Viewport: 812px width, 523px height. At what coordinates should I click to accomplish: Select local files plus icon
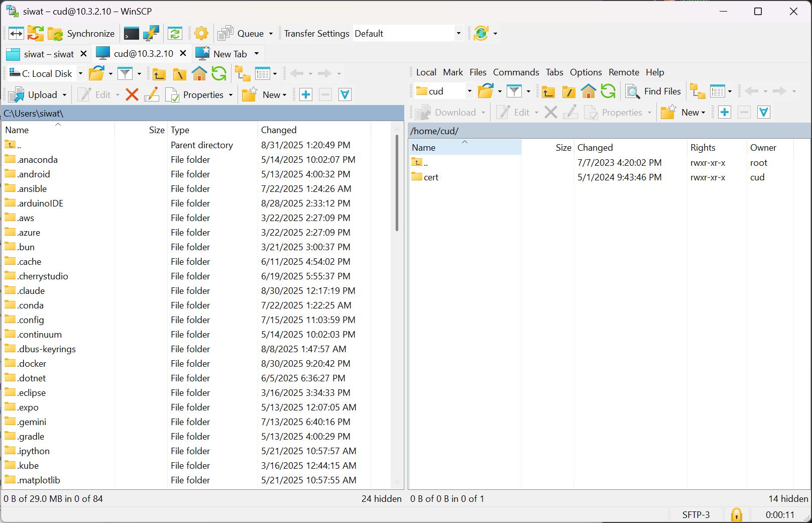point(306,94)
